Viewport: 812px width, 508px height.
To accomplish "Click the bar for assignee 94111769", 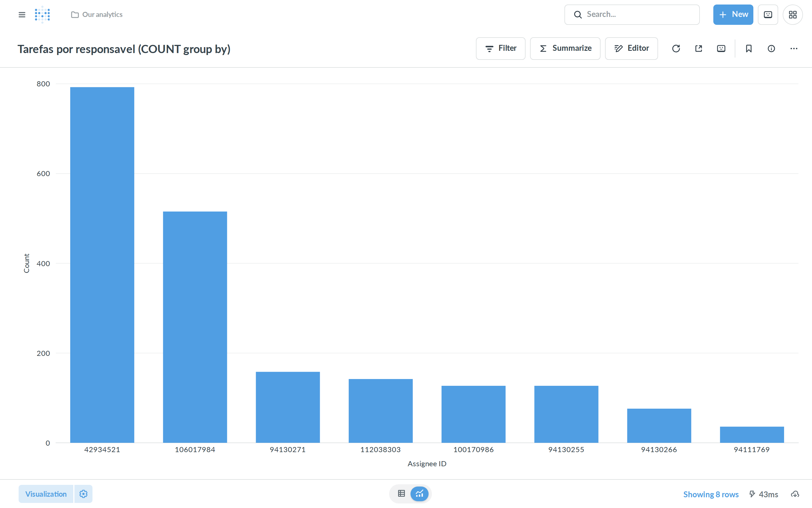I will (752, 434).
